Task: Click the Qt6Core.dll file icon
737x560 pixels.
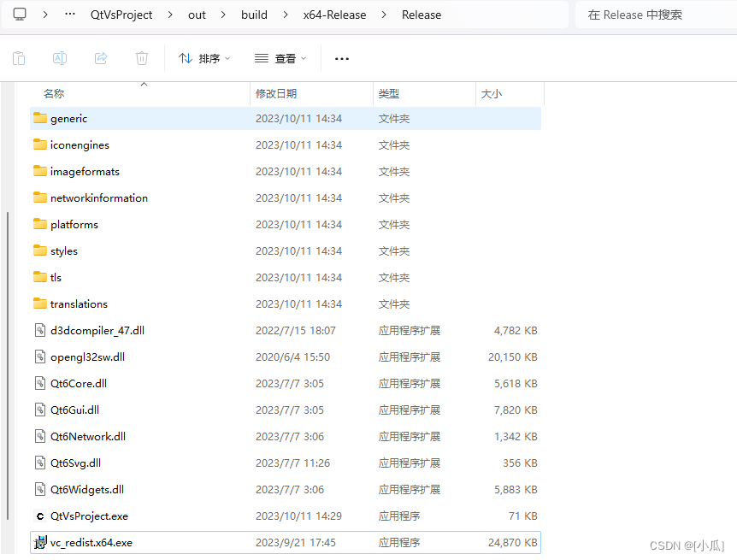Action: click(40, 383)
